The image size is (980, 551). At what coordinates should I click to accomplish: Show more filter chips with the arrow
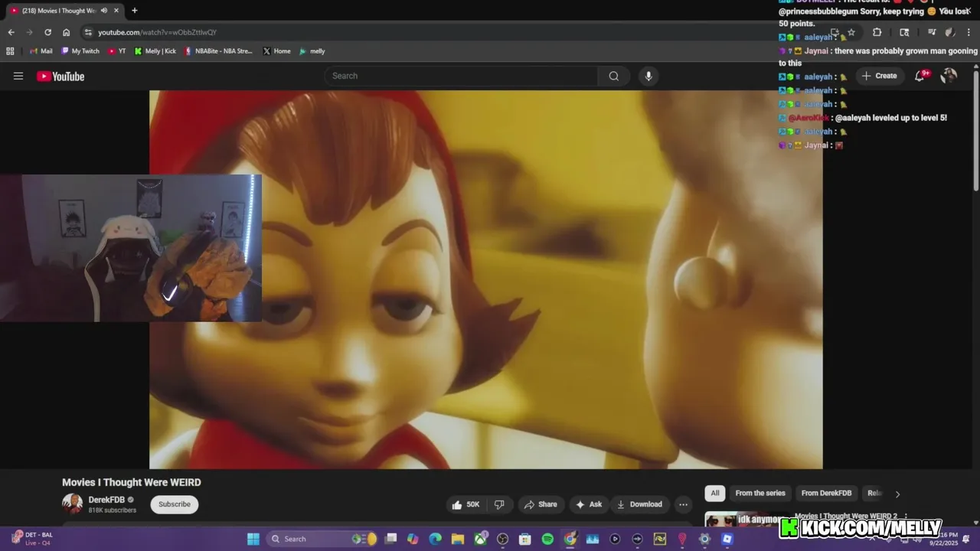(897, 494)
